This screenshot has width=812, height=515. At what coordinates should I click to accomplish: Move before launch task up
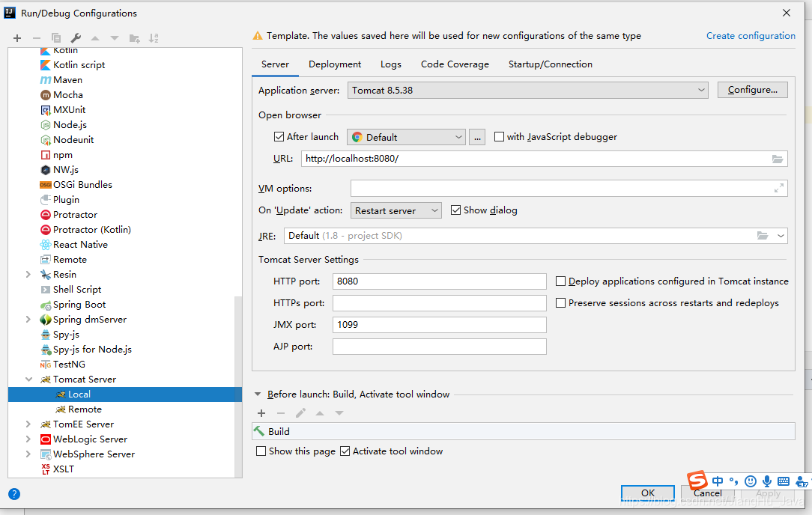(320, 413)
